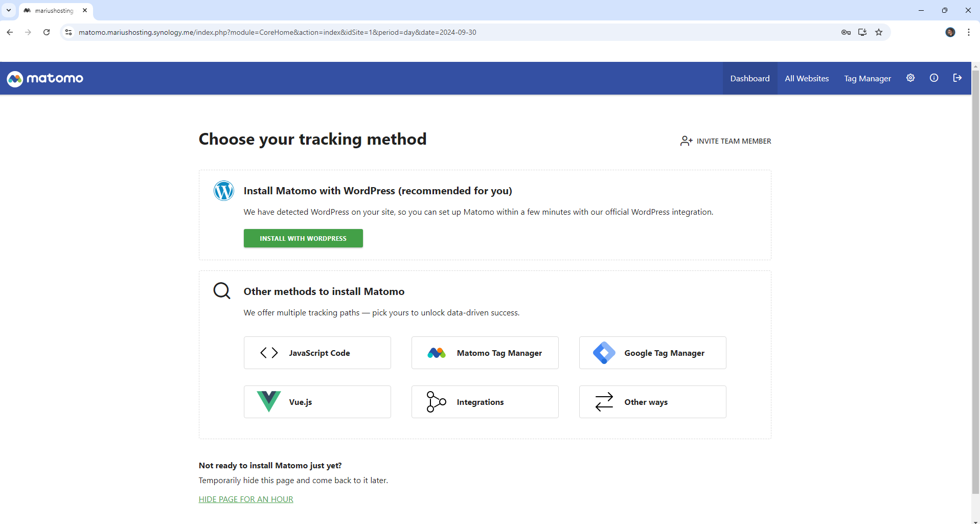980x524 pixels.
Task: Click 'Other methods to install Matomo' heading
Action: tap(324, 291)
